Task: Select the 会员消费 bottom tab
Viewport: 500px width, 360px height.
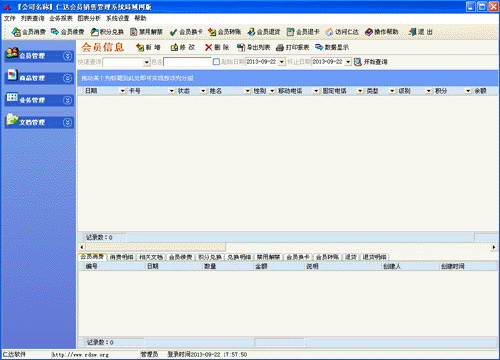Action: (x=92, y=257)
